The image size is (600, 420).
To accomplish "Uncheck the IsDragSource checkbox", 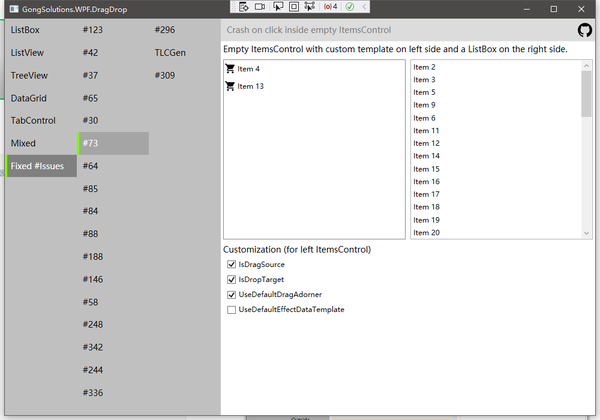I will (231, 264).
